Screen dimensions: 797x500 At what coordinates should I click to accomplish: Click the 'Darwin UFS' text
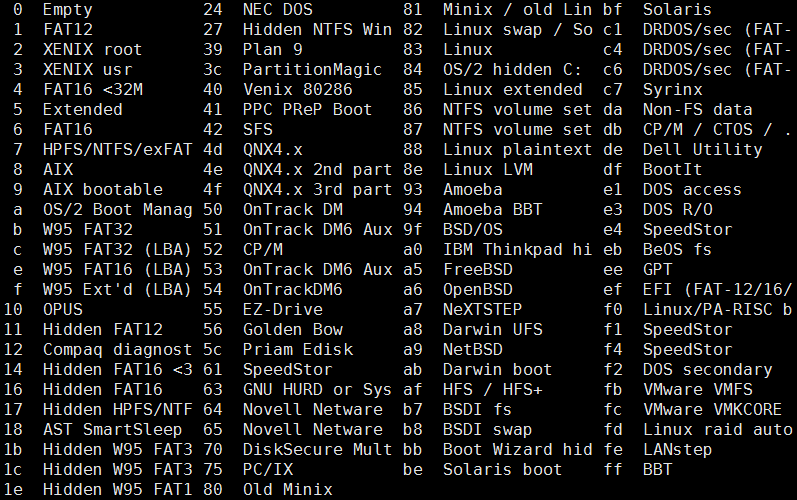pos(492,330)
